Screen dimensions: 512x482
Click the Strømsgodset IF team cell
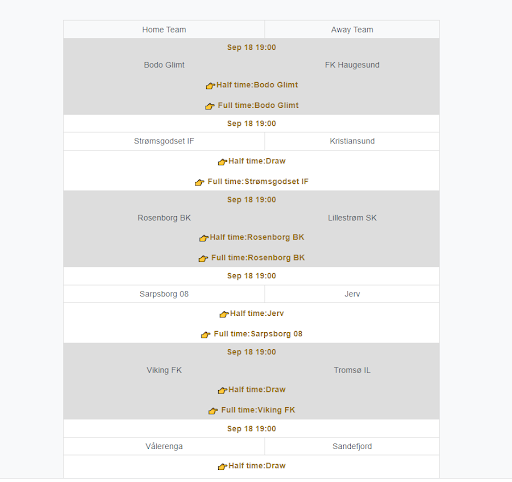pyautogui.click(x=164, y=141)
